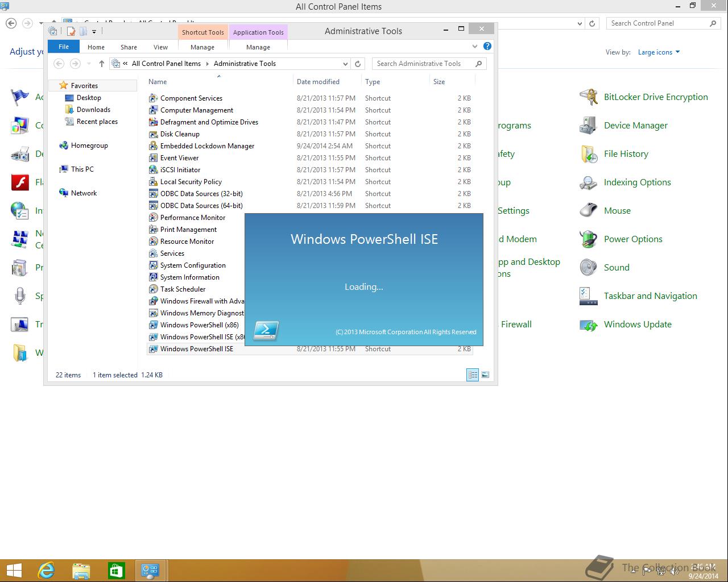728x582 pixels.
Task: Open Application Tools Manage tab
Action: (x=258, y=47)
